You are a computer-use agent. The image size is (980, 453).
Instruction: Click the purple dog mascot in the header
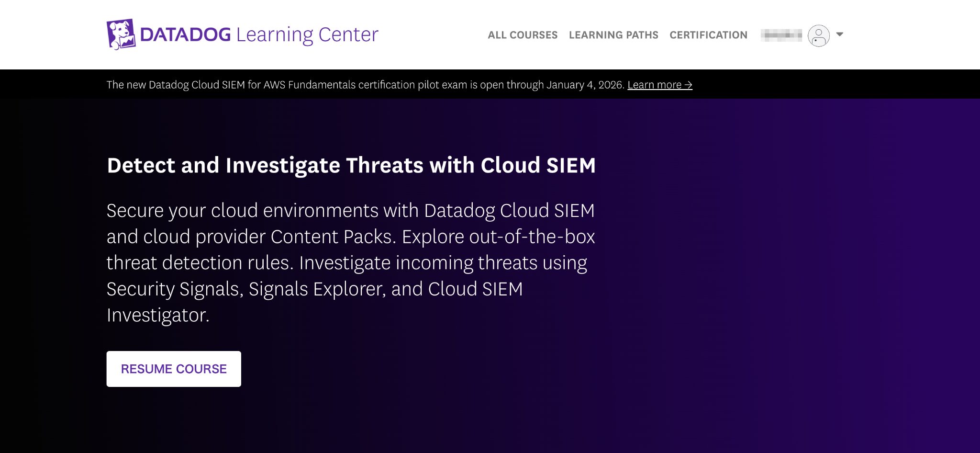click(x=121, y=34)
